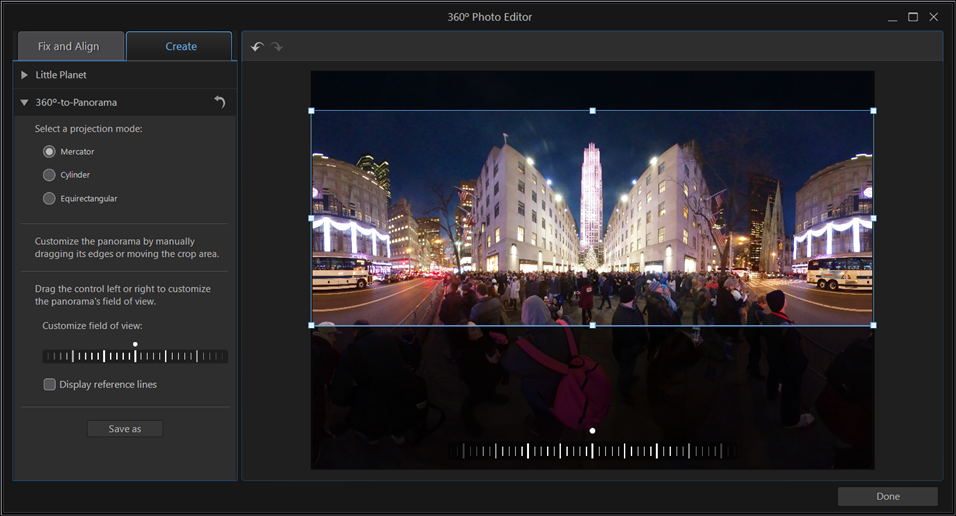Image resolution: width=956 pixels, height=516 pixels.
Task: Select the Cylinder projection mode
Action: coord(49,175)
